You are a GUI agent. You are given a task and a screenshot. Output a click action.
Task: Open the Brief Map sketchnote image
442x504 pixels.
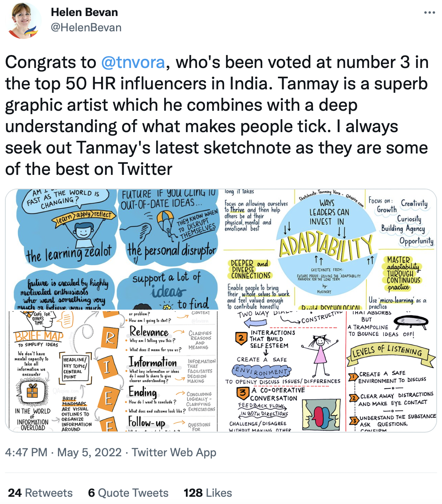(111, 372)
